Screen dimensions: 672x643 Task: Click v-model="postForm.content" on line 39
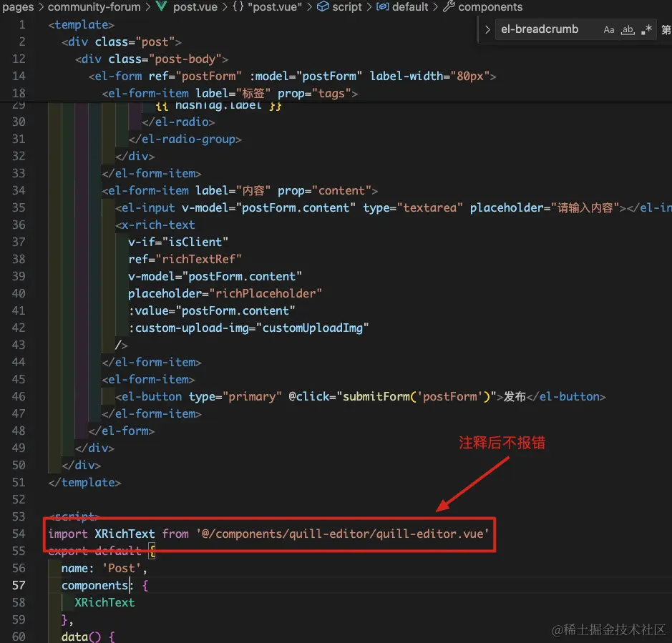click(x=215, y=276)
